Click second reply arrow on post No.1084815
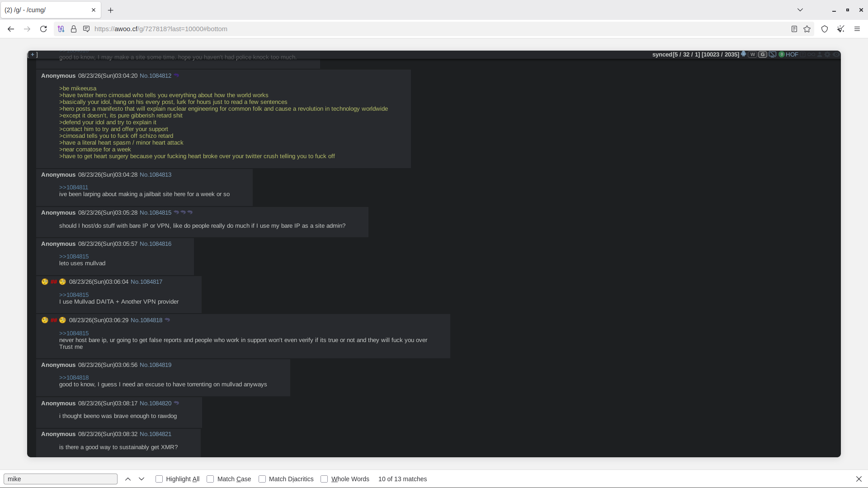868x488 pixels. 183,212
